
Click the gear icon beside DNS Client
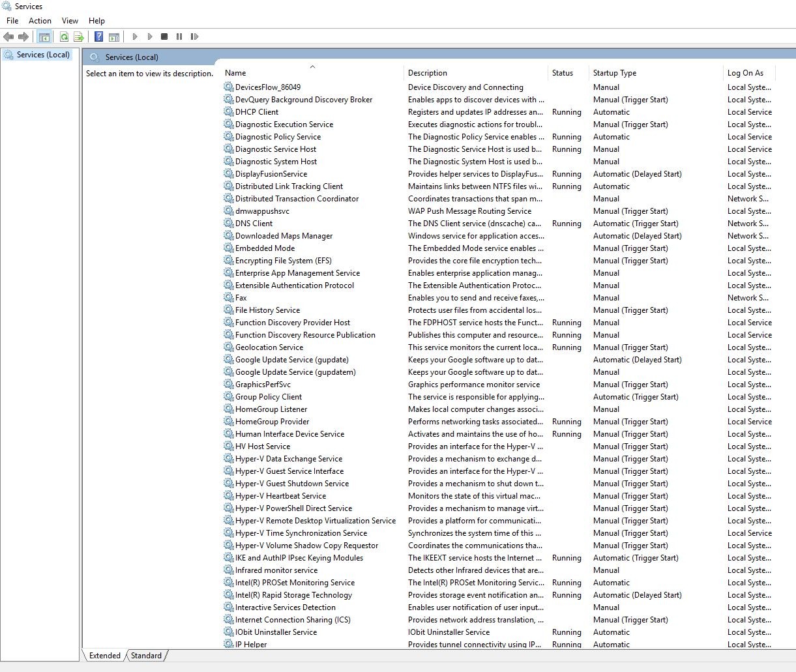(x=228, y=223)
